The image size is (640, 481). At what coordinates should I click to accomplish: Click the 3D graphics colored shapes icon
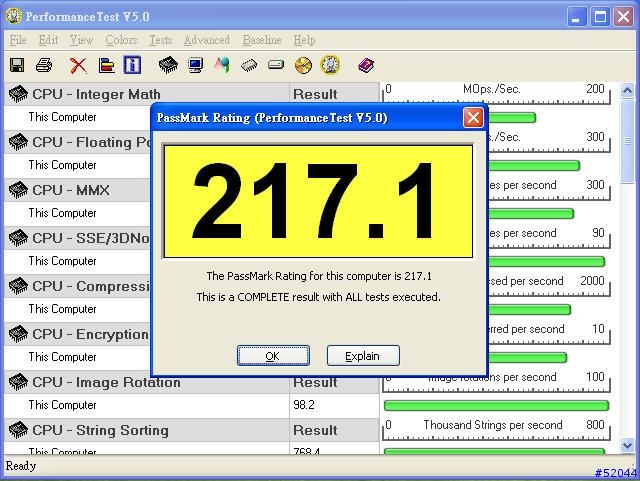pos(222,65)
